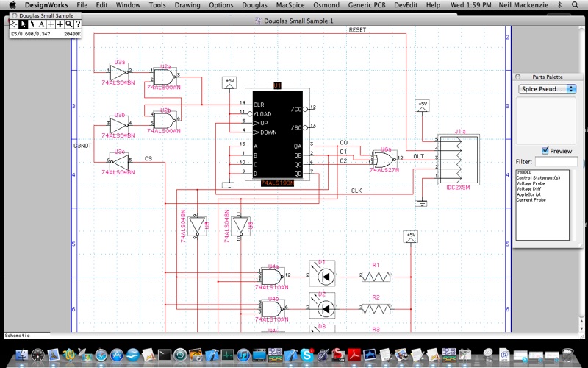Open the Osmond menu
Screen dimensions: 588x368
pyautogui.click(x=326, y=5)
